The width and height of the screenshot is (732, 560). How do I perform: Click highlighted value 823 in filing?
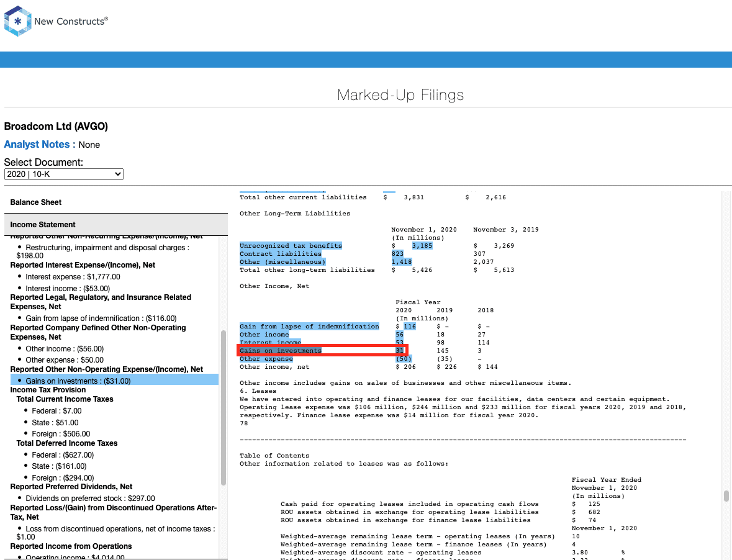point(397,254)
